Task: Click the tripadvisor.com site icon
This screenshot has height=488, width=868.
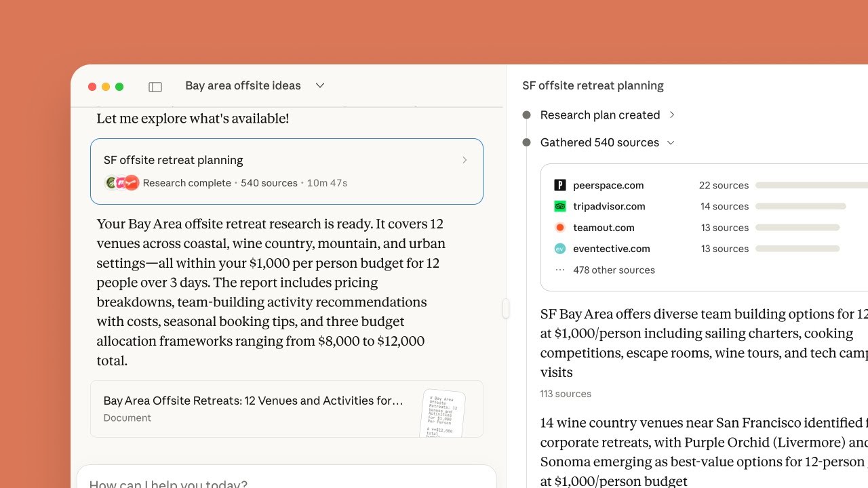Action: point(560,206)
